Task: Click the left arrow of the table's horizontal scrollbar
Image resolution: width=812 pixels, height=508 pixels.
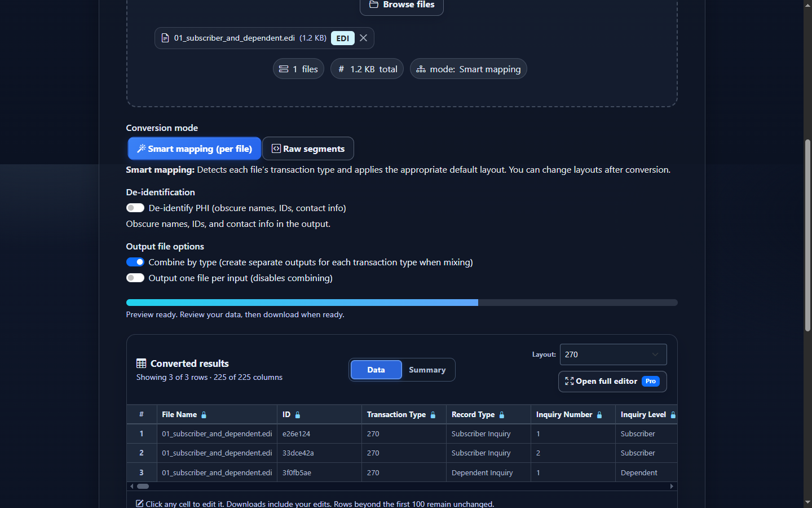Action: (x=132, y=486)
